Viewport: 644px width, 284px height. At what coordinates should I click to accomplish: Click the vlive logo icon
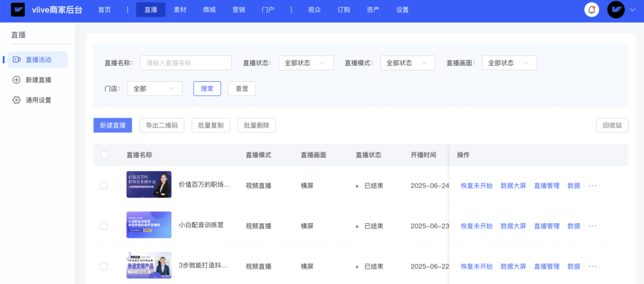tap(18, 10)
